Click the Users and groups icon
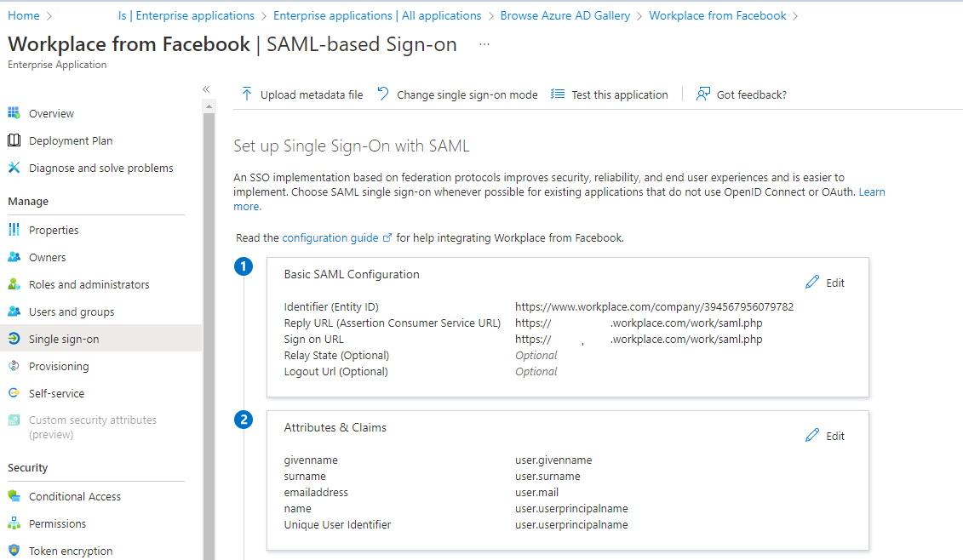This screenshot has width=963, height=560. tap(14, 311)
